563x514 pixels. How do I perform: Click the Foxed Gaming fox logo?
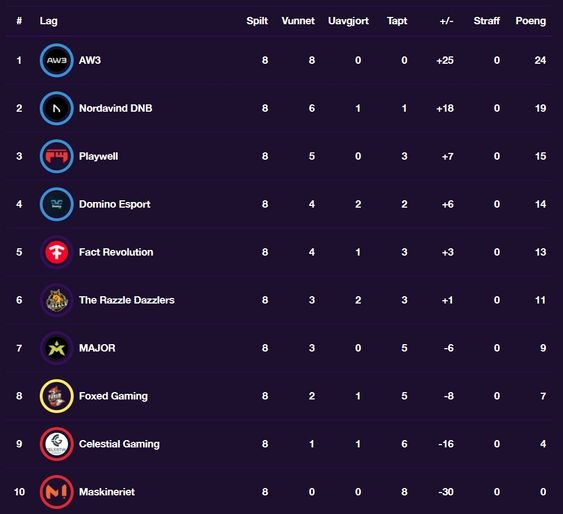57,396
